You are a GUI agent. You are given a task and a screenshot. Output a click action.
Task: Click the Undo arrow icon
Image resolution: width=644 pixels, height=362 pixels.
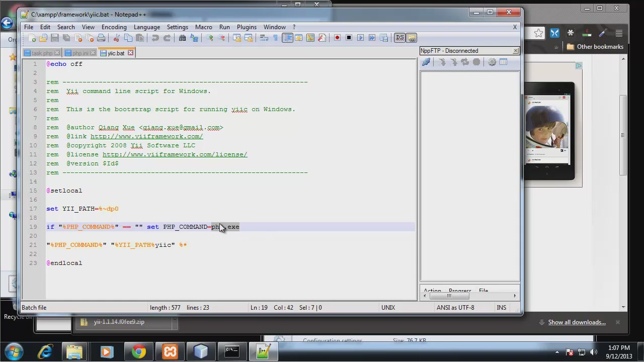155,38
